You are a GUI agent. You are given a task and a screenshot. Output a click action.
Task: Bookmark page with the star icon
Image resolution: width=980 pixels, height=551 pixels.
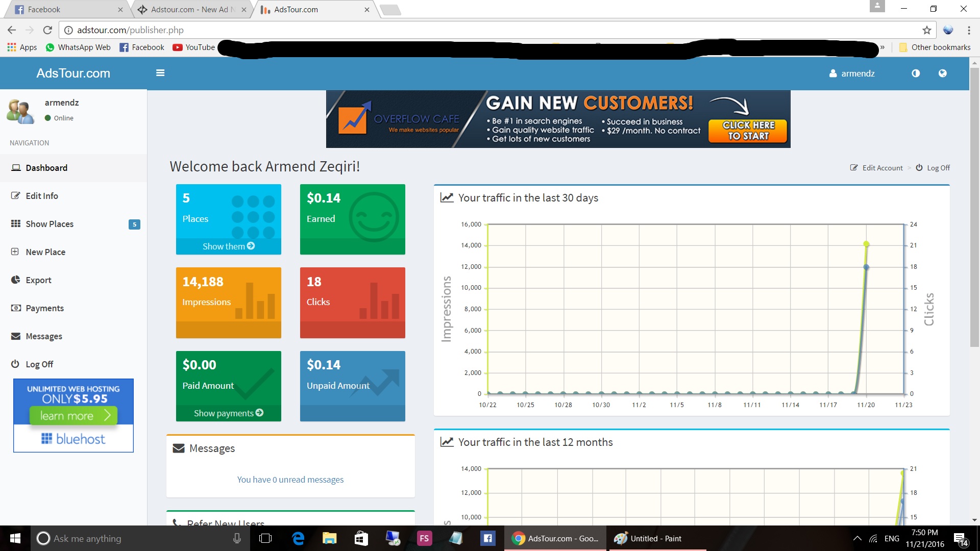926,30
